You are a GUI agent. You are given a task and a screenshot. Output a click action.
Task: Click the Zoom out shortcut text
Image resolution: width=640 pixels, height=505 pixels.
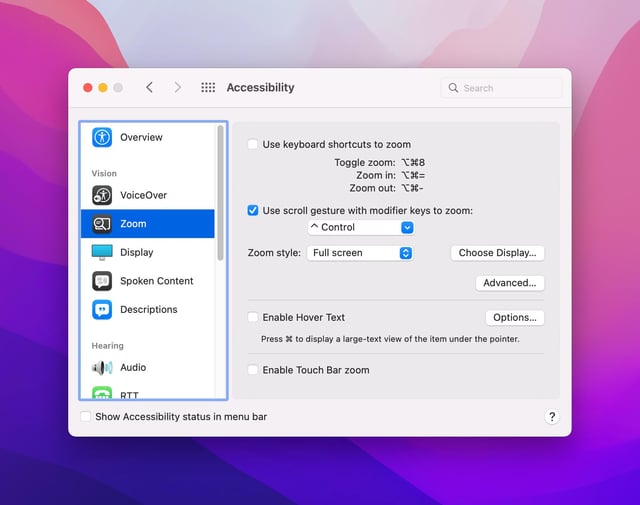click(387, 188)
